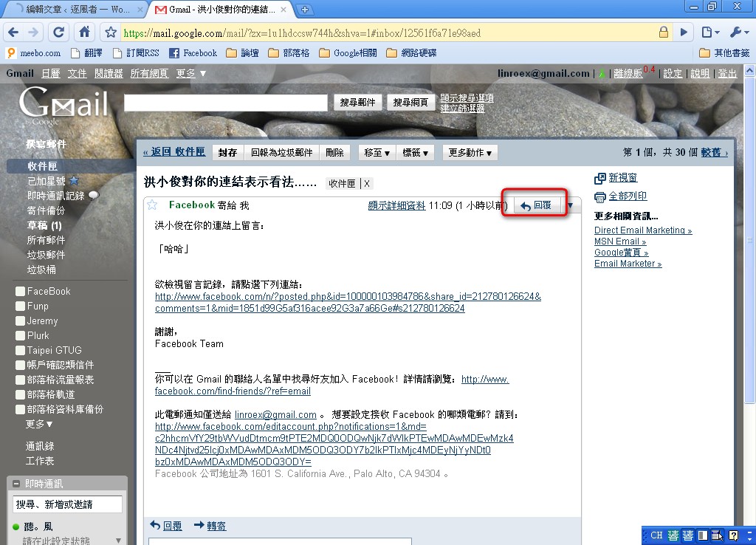Open the dropdown arrow next to reply
756x545 pixels.
pos(571,205)
